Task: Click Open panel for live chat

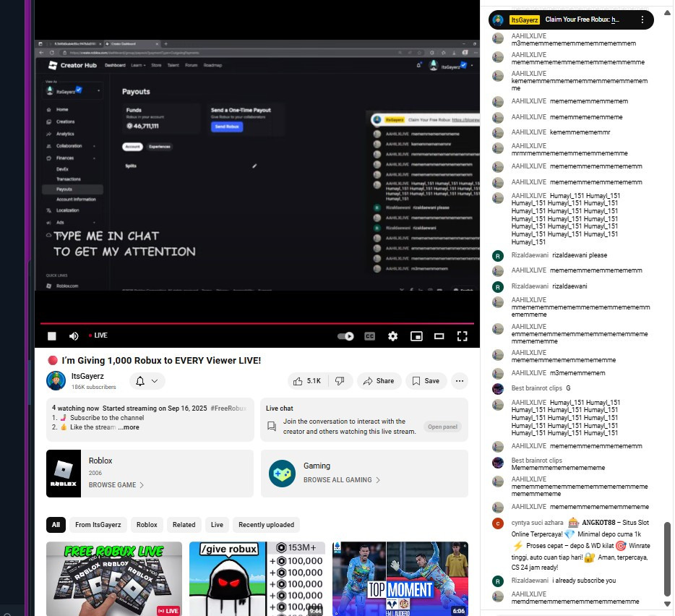Action: pyautogui.click(x=442, y=427)
